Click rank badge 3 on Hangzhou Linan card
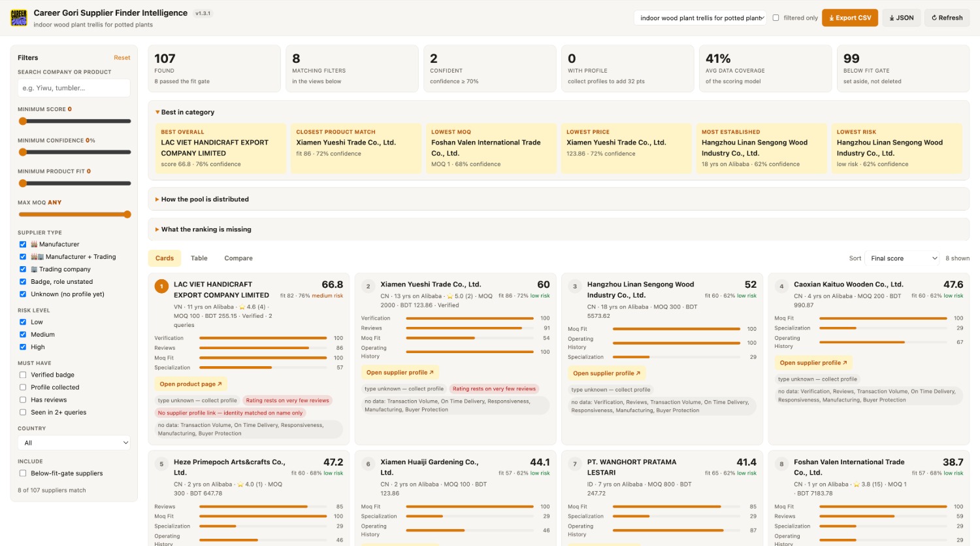Image resolution: width=980 pixels, height=546 pixels. pos(575,286)
